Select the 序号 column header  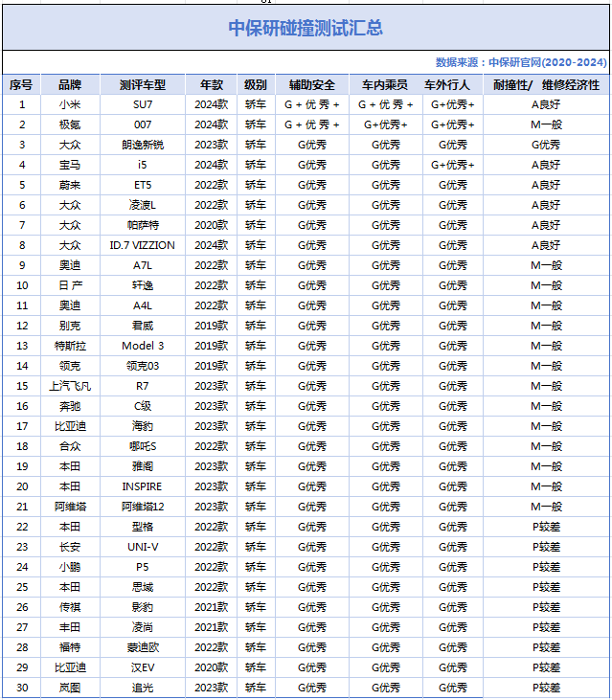pyautogui.click(x=21, y=84)
